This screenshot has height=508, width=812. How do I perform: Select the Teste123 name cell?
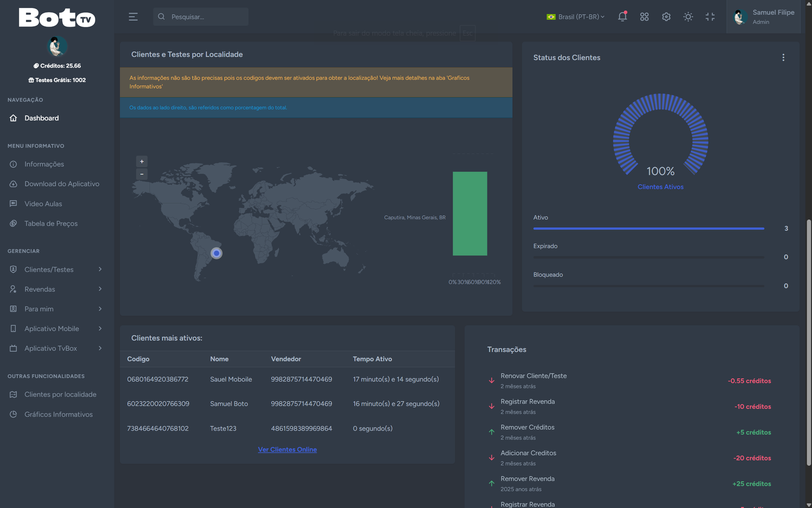tap(223, 429)
